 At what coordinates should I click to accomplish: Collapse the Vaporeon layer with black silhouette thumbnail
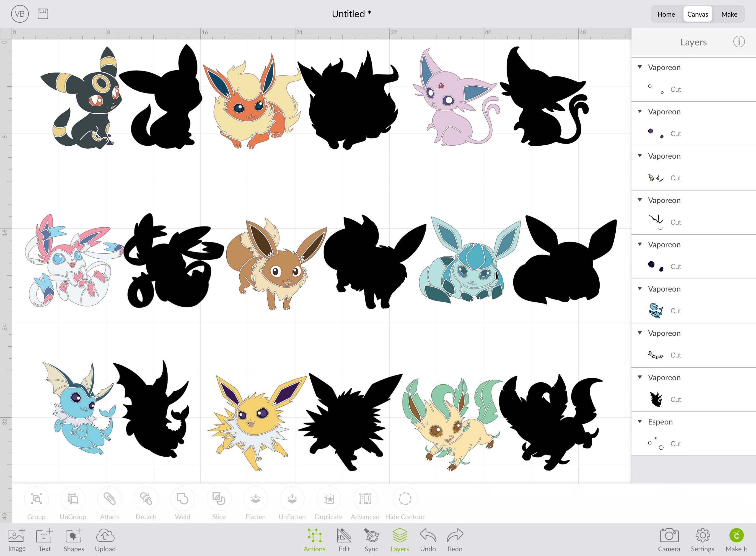[x=640, y=377]
